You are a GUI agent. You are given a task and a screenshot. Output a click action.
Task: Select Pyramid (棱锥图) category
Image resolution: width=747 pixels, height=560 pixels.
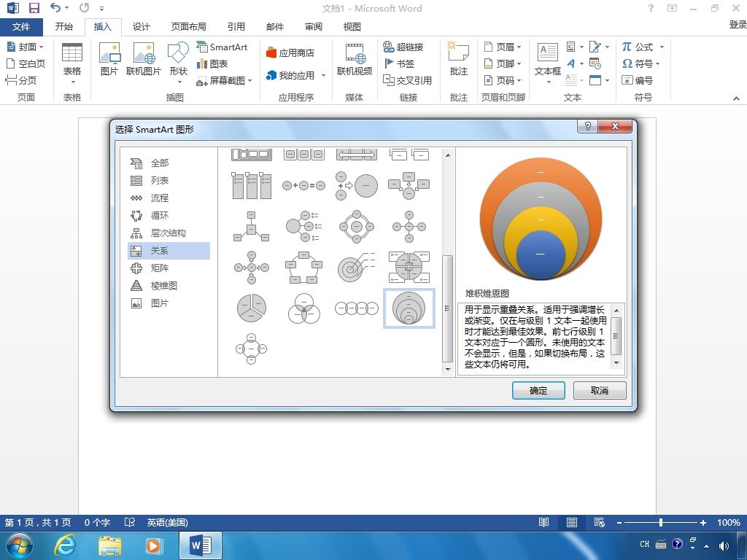[x=169, y=286]
